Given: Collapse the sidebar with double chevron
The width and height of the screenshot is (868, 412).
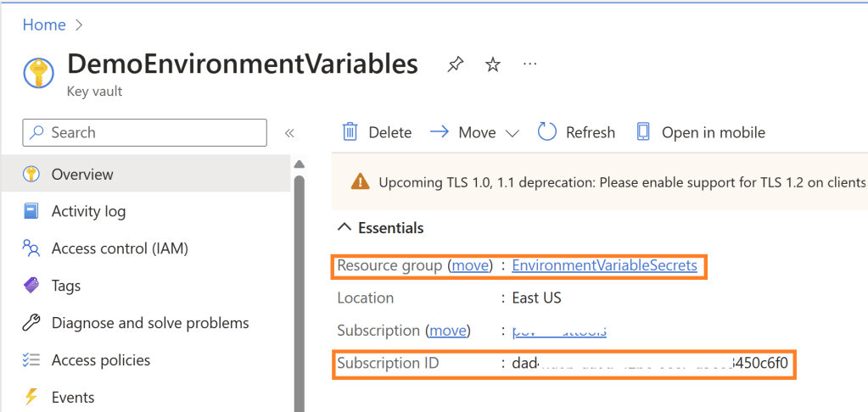Looking at the screenshot, I should click(x=289, y=133).
